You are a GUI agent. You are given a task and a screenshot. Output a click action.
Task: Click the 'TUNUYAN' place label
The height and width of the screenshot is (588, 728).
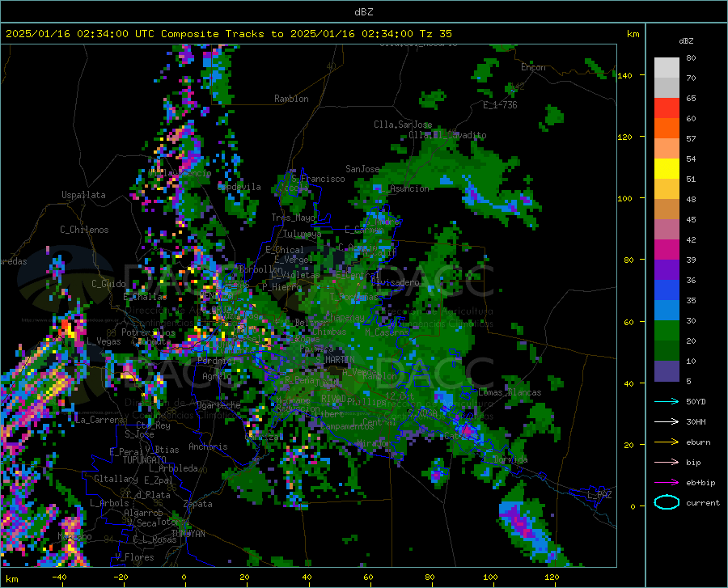point(188,533)
